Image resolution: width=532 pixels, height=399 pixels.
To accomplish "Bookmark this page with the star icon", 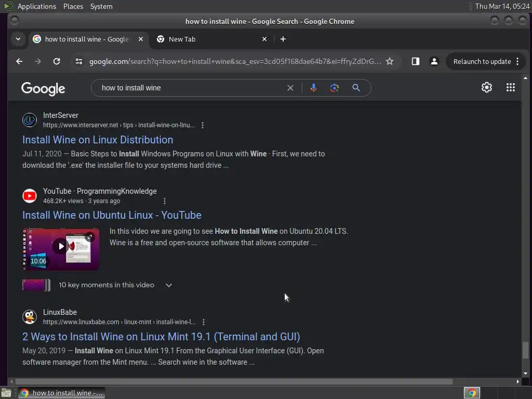I will [x=390, y=61].
